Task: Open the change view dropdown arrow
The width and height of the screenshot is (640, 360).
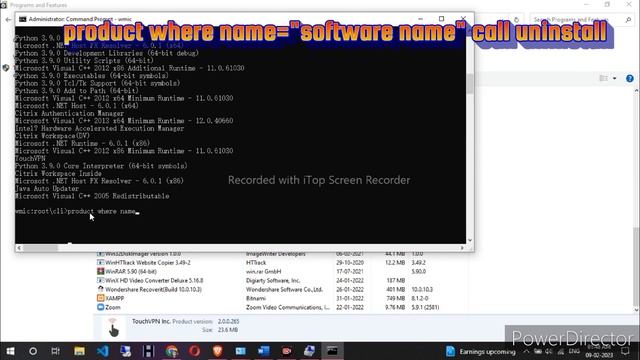Action: 615,78
